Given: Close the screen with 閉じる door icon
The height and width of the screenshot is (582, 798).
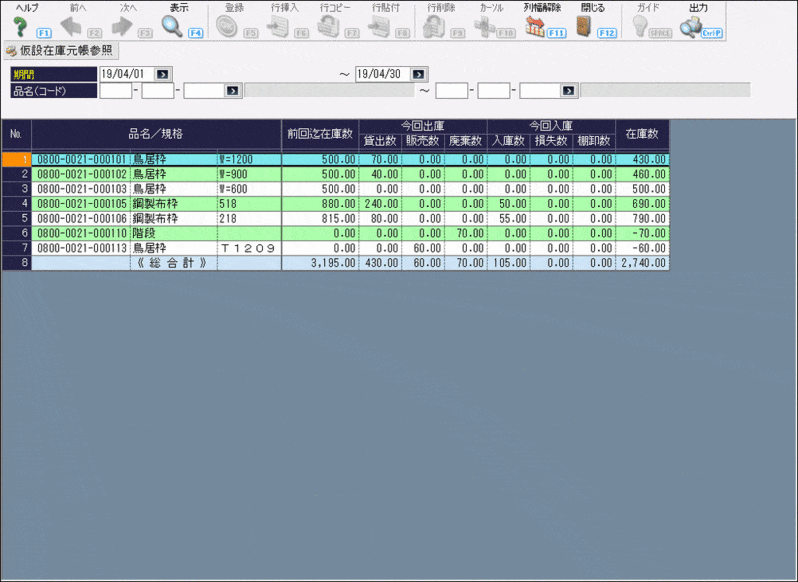Looking at the screenshot, I should (584, 26).
